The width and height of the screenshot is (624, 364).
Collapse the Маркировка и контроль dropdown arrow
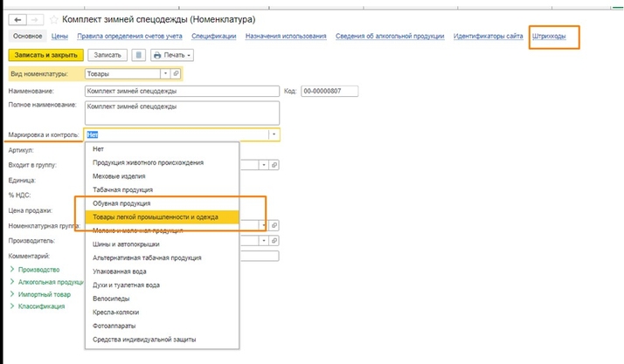274,134
